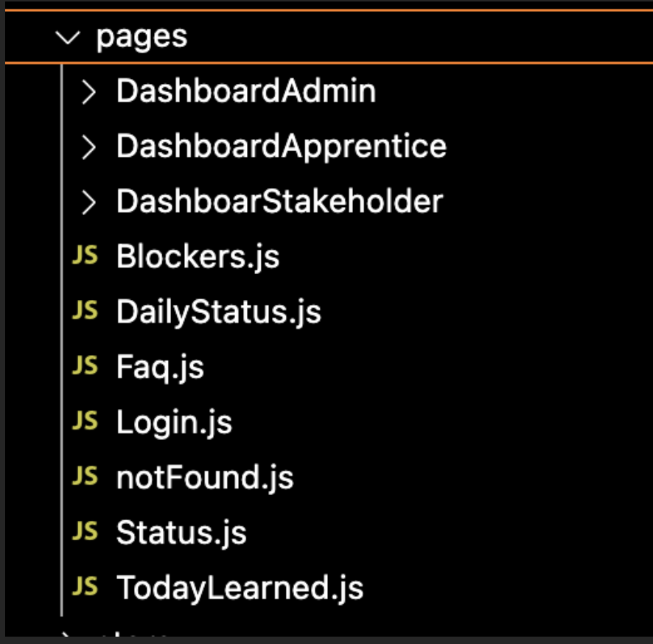
Task: Open the DailyStatus.js file name
Action: 218,312
